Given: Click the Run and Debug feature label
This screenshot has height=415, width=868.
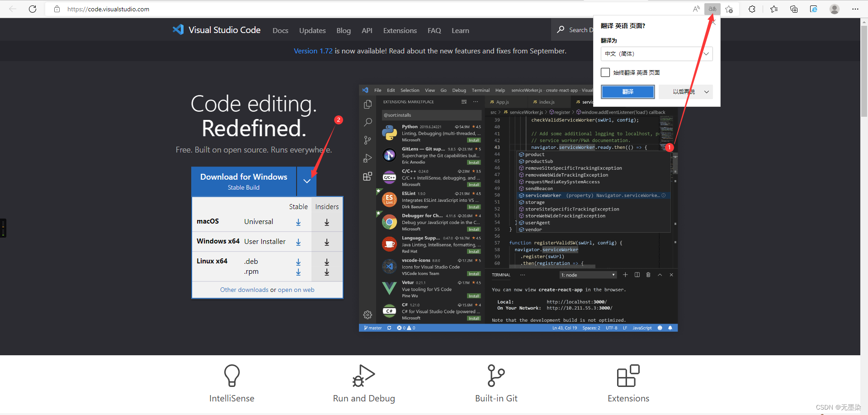Looking at the screenshot, I should [364, 398].
